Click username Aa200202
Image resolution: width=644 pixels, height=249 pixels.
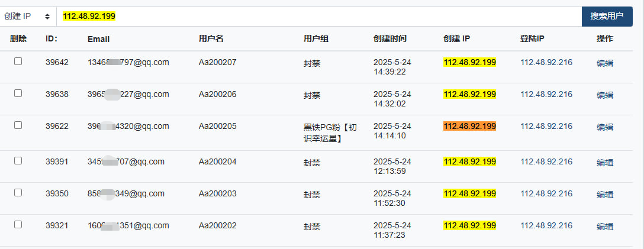point(218,225)
